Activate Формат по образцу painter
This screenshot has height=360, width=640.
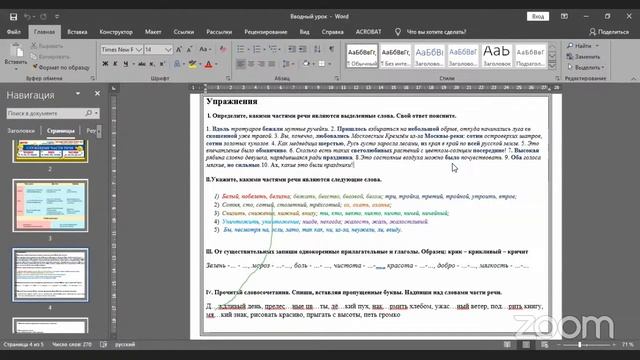point(60,67)
